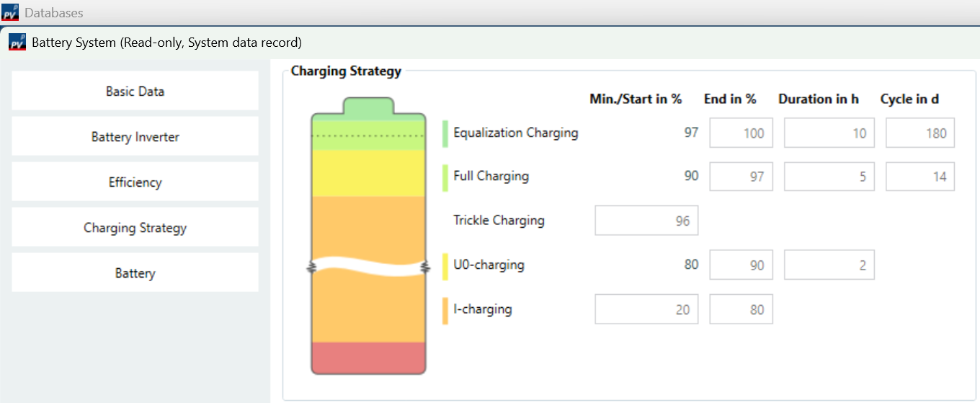Open the Battery tab in sidebar
980x403 pixels.
135,273
